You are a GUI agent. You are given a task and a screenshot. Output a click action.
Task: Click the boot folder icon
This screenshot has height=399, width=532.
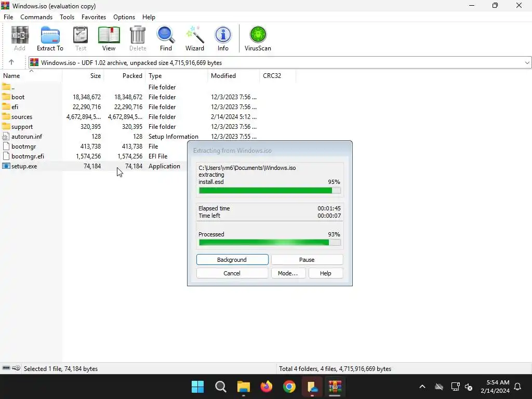(6, 97)
